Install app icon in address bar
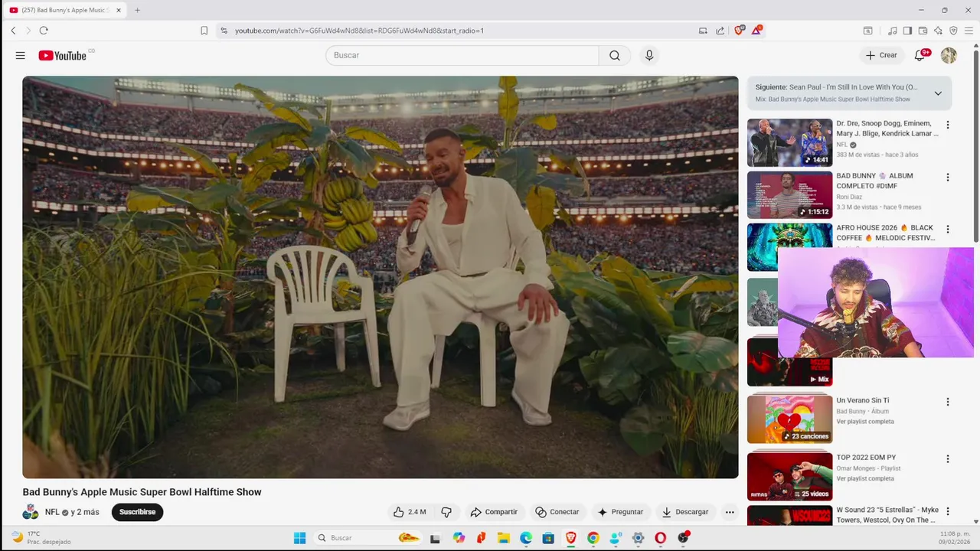Image resolution: width=980 pixels, height=551 pixels. tap(703, 31)
